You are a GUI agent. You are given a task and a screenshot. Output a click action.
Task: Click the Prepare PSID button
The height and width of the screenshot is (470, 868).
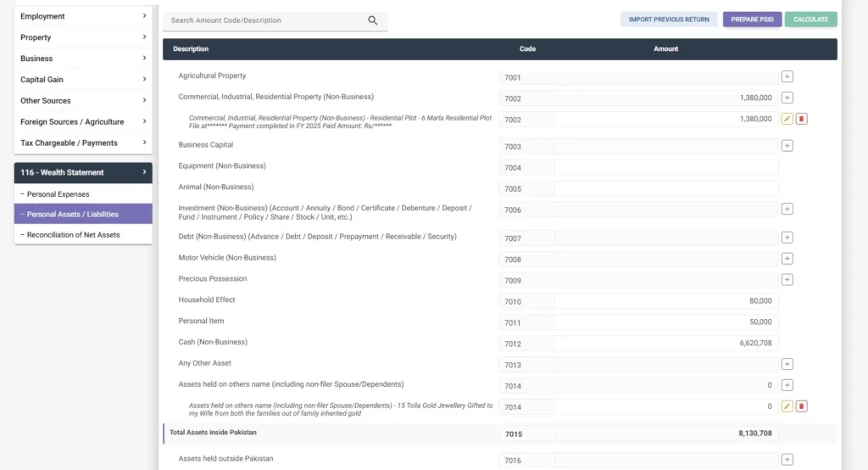[752, 20]
